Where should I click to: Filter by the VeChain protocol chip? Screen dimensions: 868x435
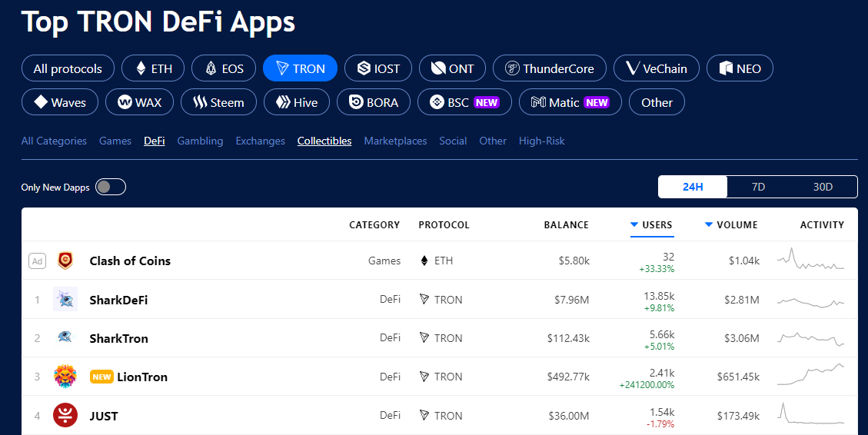tap(657, 68)
